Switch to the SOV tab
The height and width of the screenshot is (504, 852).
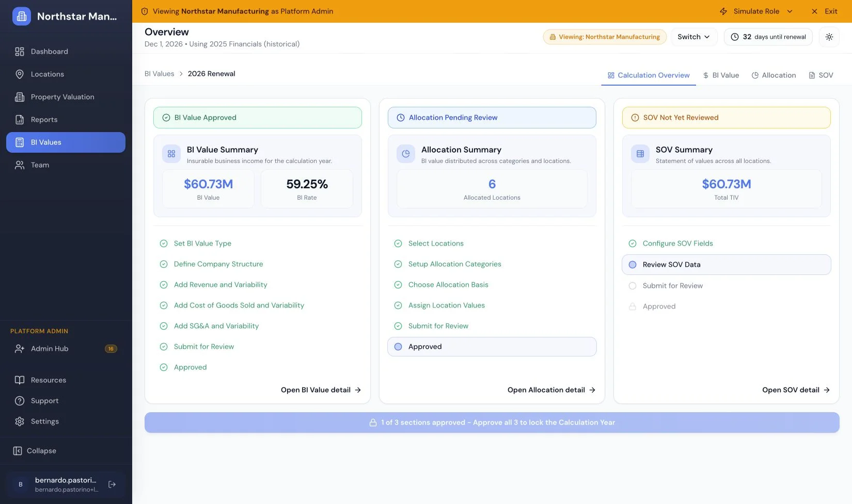point(821,75)
